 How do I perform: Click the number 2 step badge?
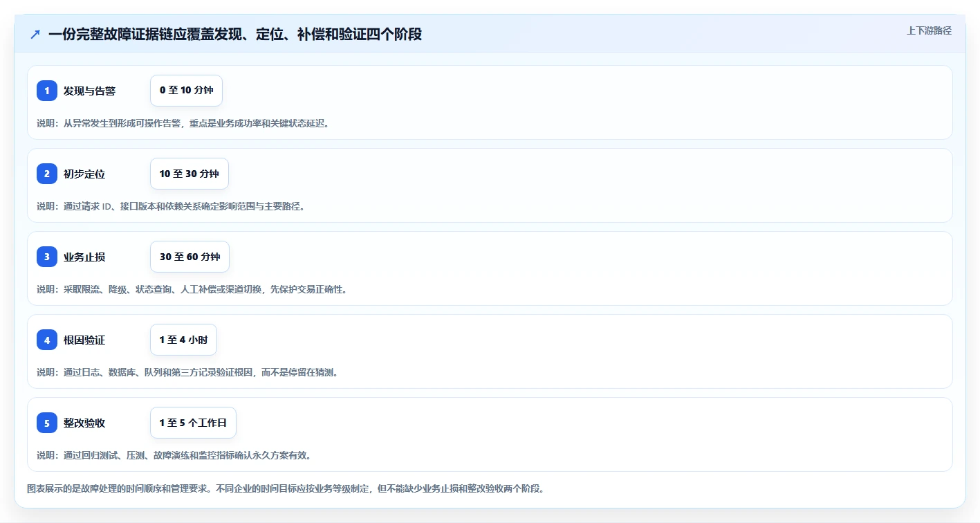(x=47, y=174)
